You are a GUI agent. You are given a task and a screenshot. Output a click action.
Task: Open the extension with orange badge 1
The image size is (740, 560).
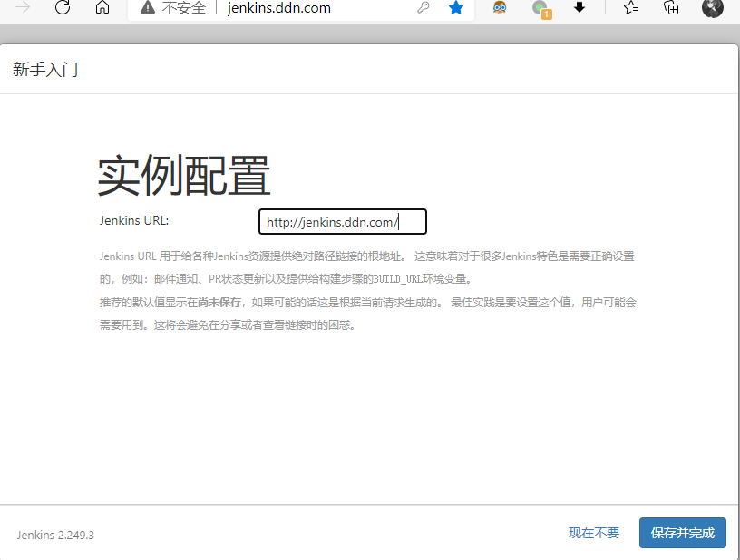pos(540,9)
